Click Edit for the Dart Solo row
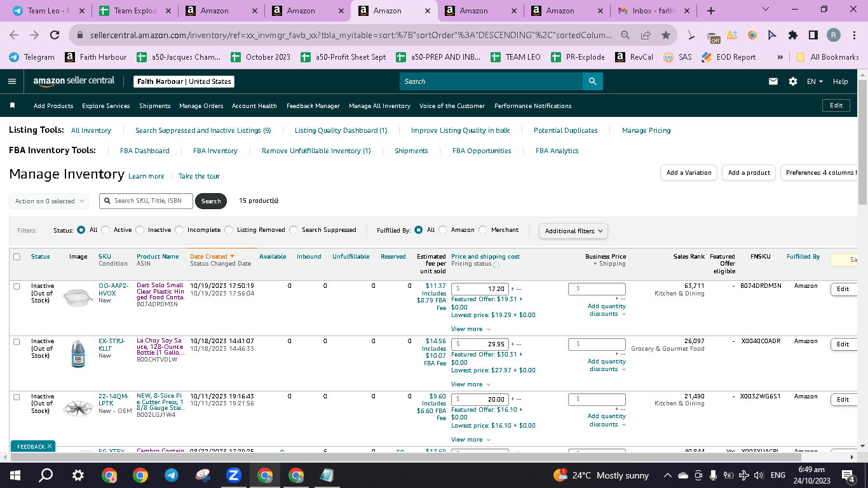 tap(843, 289)
